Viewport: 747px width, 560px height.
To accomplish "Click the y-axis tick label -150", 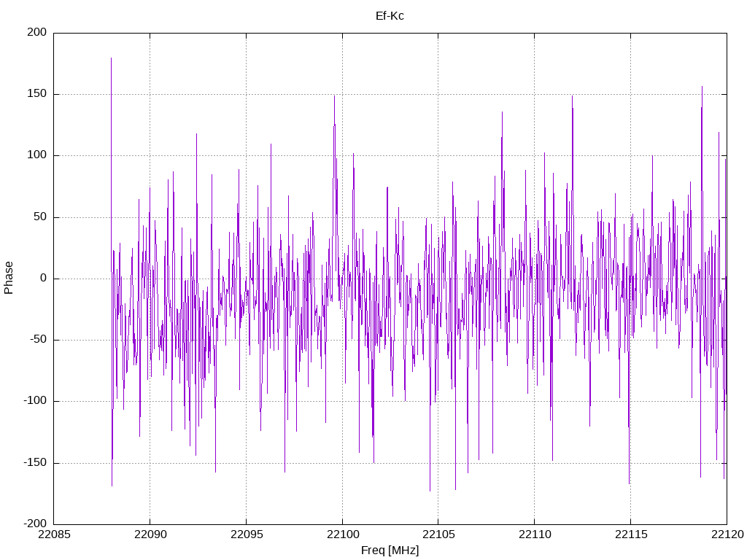I will click(x=36, y=462).
